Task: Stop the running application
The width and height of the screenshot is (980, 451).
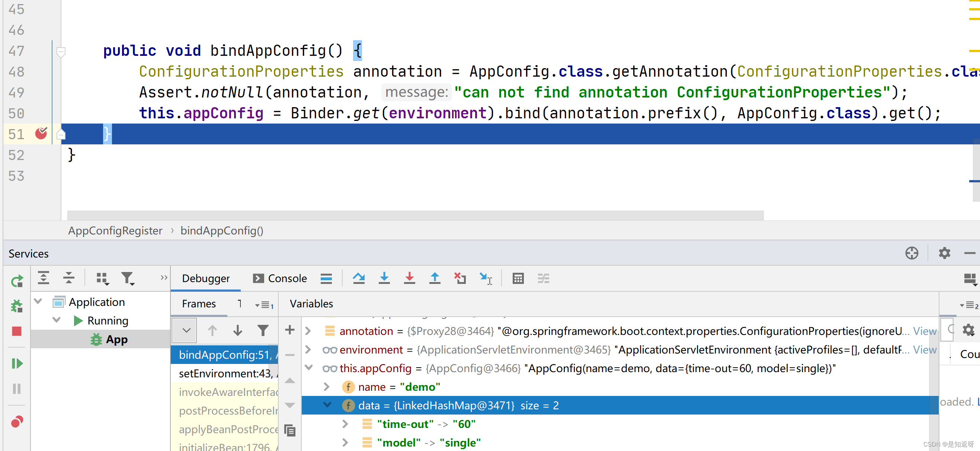Action: 17,331
